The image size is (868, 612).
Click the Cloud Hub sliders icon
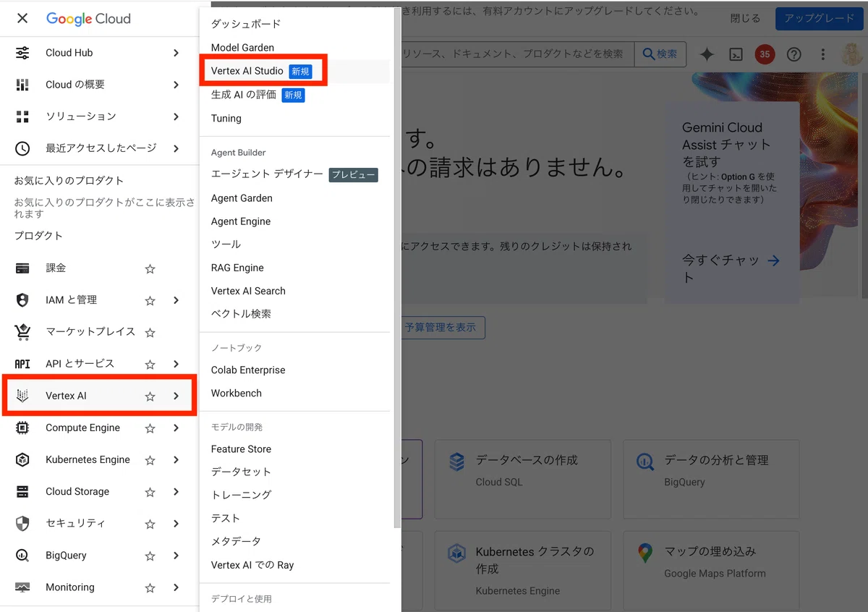[22, 53]
